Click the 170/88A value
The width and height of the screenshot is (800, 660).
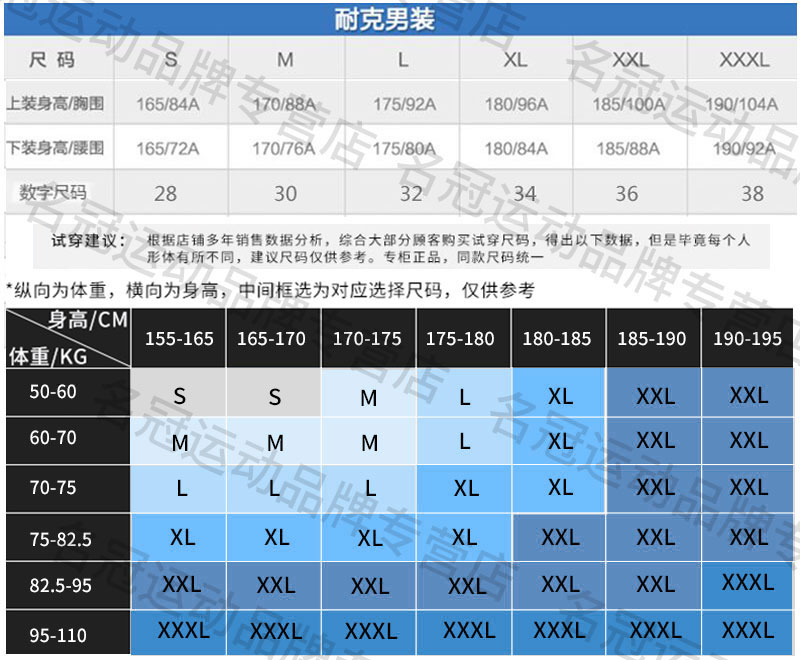284,105
